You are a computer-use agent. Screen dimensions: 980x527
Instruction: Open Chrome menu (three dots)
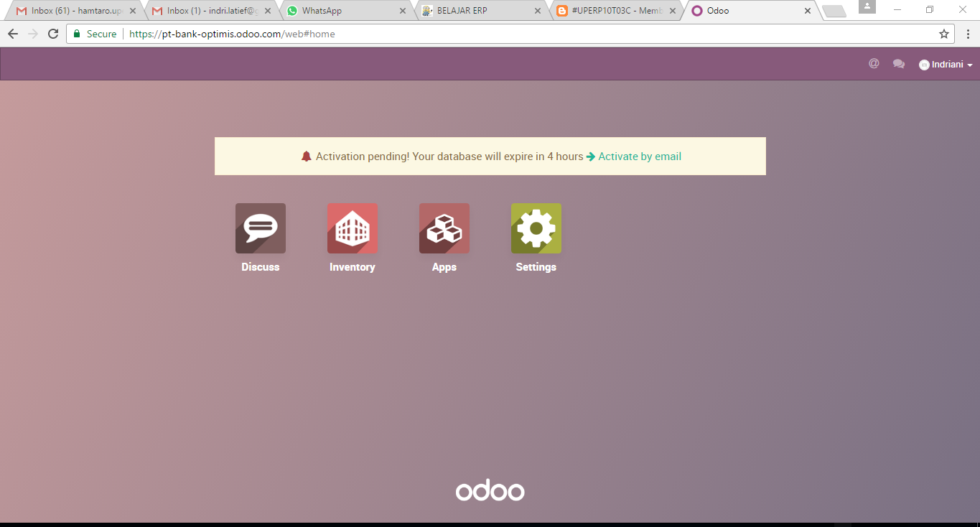(967, 34)
